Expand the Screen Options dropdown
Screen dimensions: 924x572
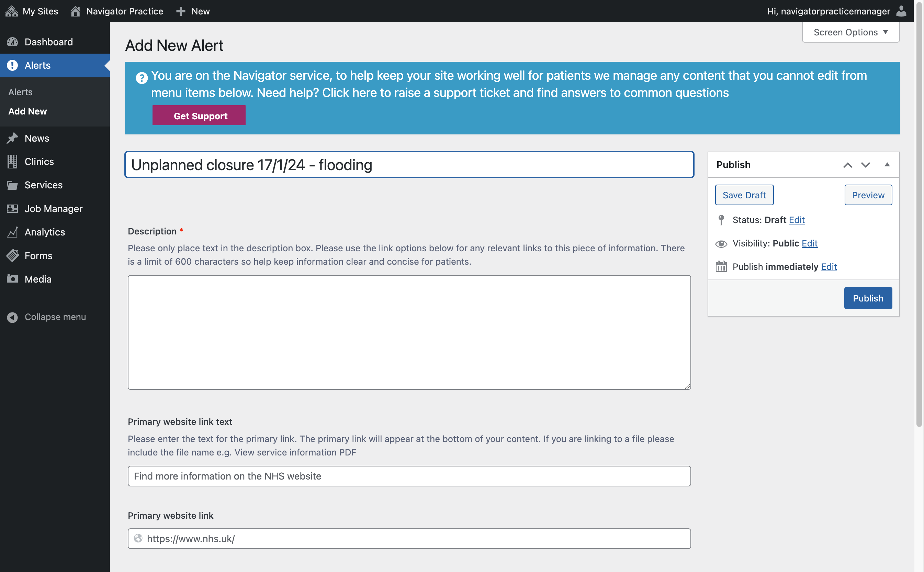[851, 32]
